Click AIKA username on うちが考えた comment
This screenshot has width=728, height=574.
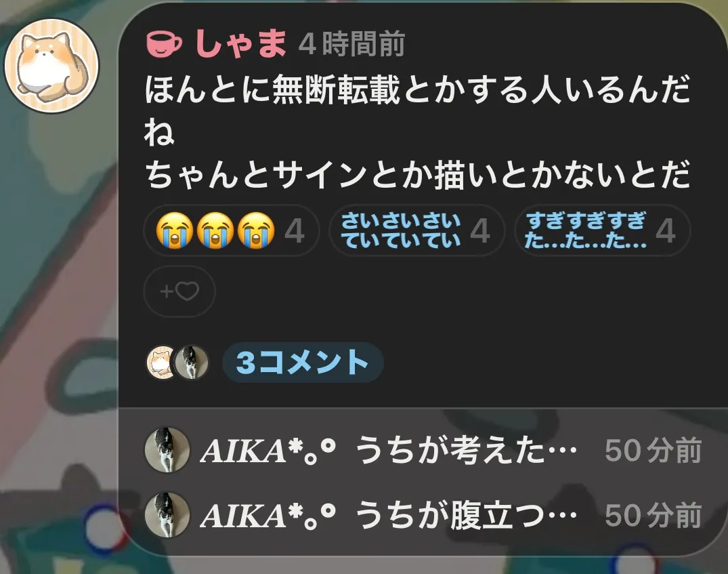pyautogui.click(x=268, y=451)
